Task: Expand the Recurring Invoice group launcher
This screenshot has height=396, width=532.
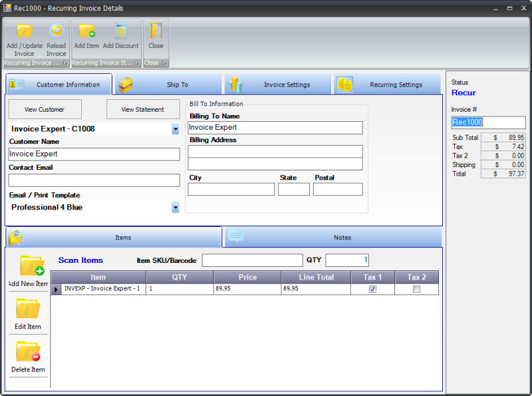Action: (x=65, y=63)
